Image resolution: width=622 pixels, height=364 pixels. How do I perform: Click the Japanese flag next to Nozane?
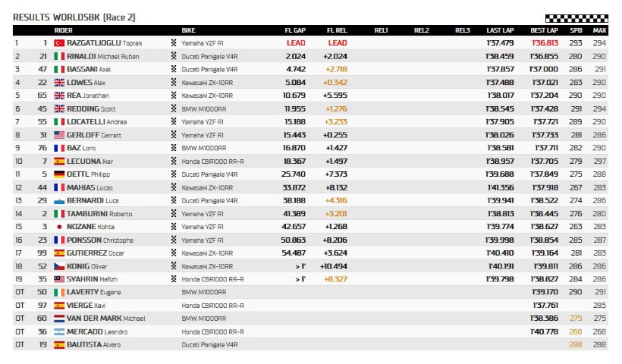(x=59, y=226)
